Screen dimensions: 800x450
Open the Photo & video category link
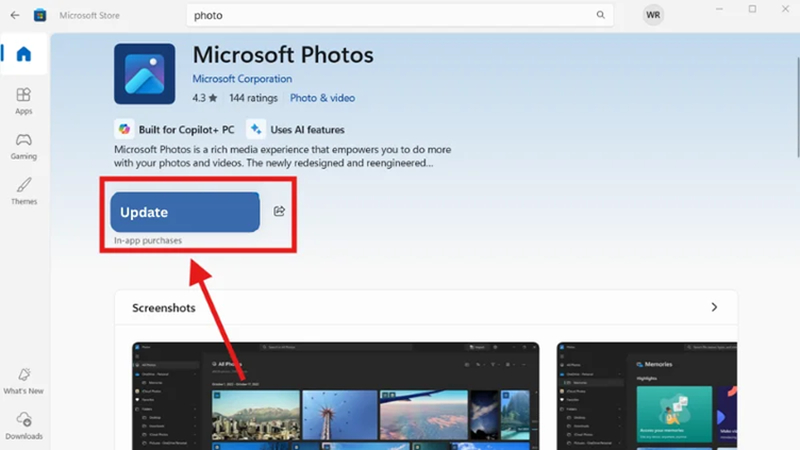point(322,98)
